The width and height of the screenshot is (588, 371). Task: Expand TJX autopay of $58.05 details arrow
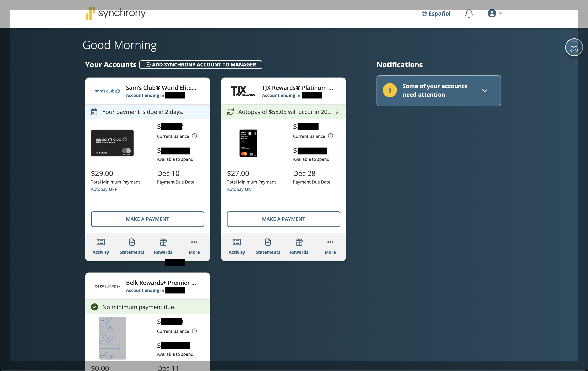point(337,112)
